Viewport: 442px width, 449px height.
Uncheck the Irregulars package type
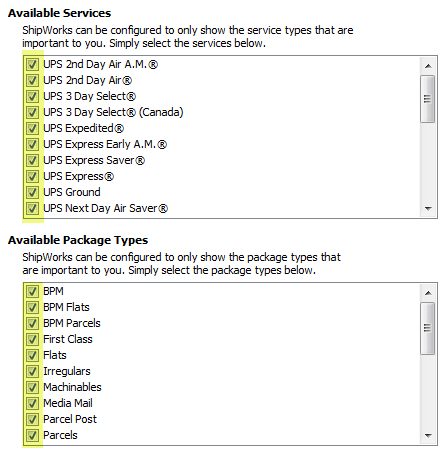(32, 371)
